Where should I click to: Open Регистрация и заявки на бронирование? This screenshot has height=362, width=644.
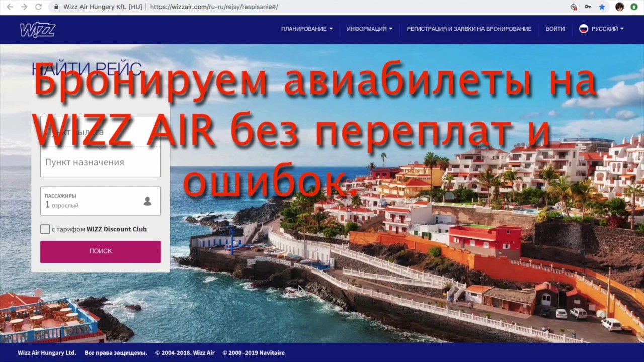point(469,29)
